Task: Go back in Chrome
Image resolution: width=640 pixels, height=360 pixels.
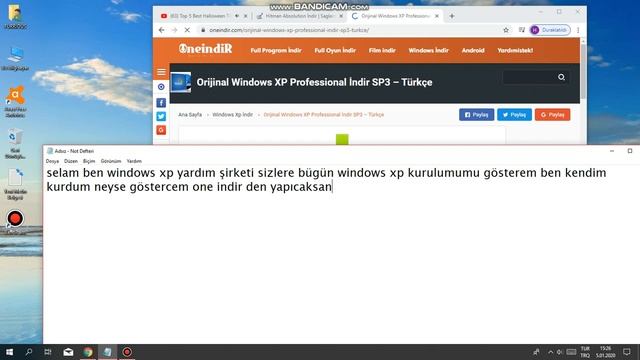Action: [x=162, y=30]
